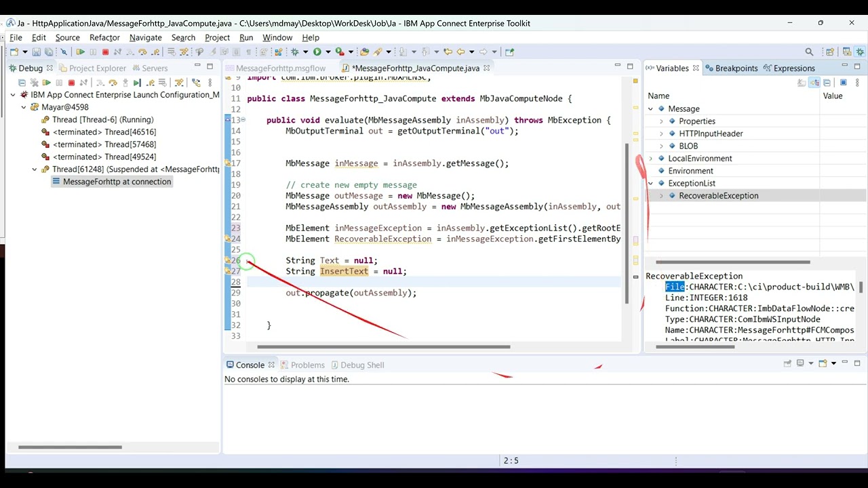Collapse the Mayar@4598 node in Debug tree
Image resolution: width=868 pixels, height=488 pixels.
pos(24,107)
